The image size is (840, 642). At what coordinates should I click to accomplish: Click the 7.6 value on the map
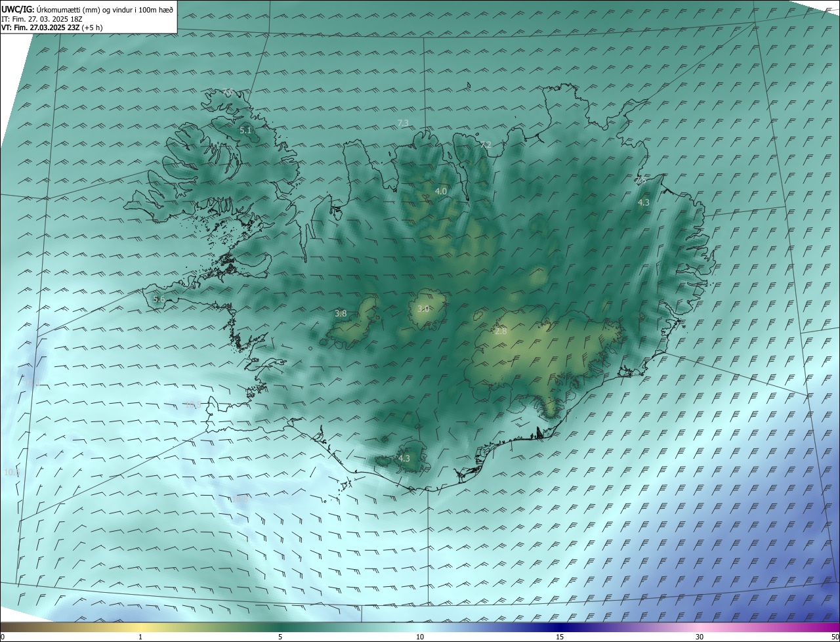coord(228,93)
